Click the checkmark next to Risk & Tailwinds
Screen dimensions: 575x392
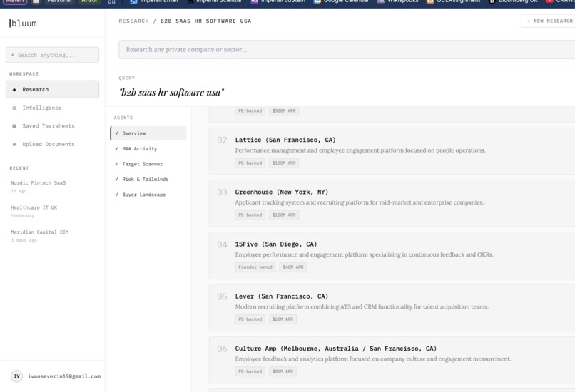pyautogui.click(x=116, y=180)
